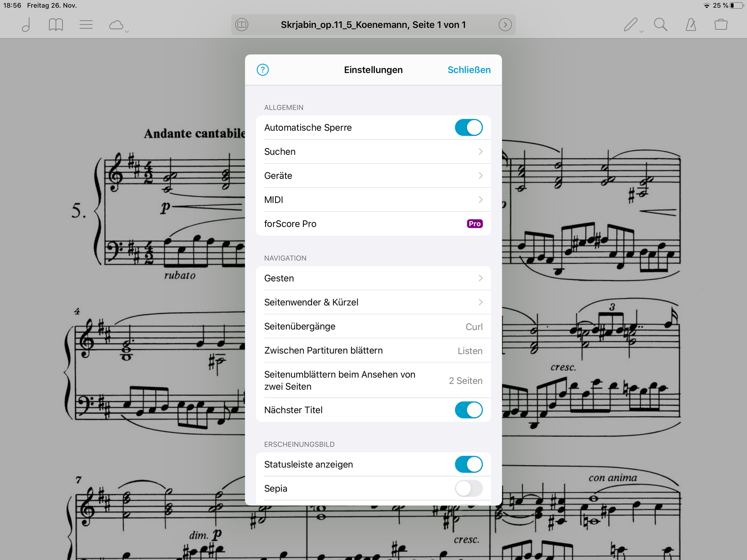The height and width of the screenshot is (560, 747).
Task: Open settings help question mark
Action: 263,70
